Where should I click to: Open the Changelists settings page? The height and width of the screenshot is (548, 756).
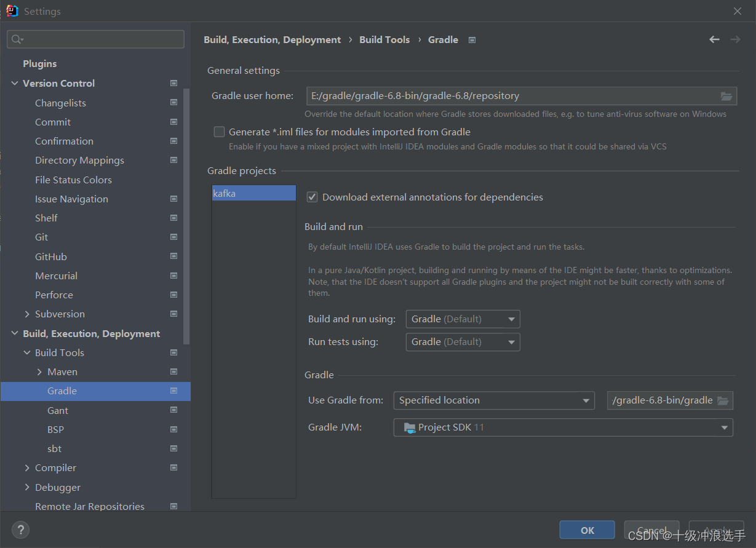(60, 103)
